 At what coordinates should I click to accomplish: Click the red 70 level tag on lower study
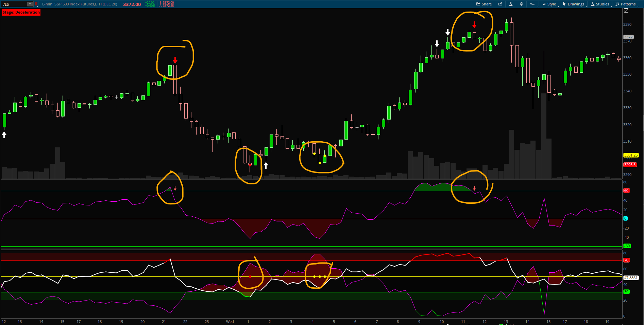tap(626, 260)
